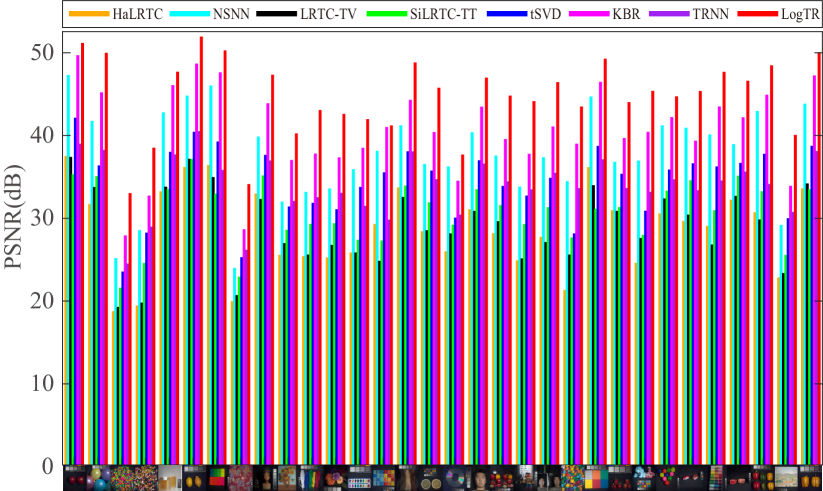Select the 'LogTR' legend label
The width and height of the screenshot is (823, 491).
[x=800, y=14]
